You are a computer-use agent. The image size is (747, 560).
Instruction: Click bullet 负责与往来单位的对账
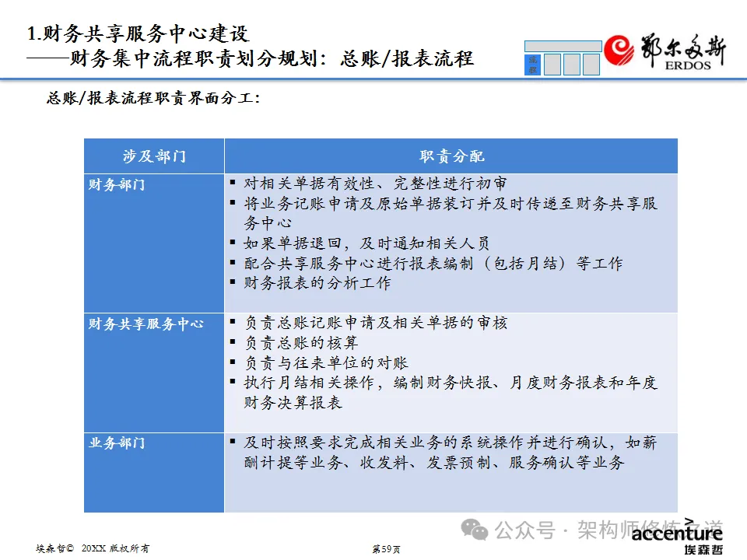point(326,363)
